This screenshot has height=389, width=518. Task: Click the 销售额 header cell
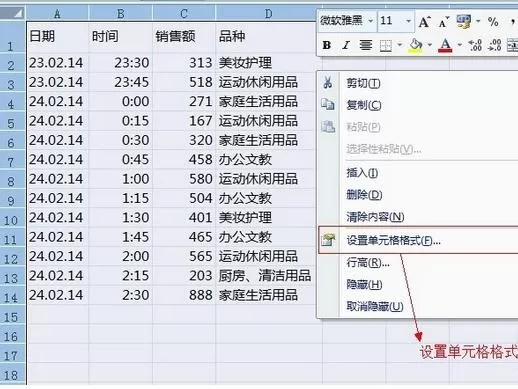[x=184, y=37]
